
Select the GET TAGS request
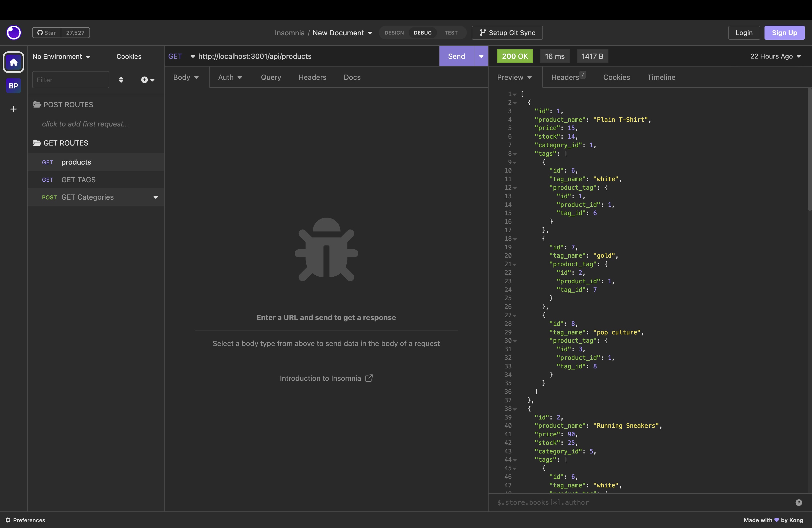(96, 180)
